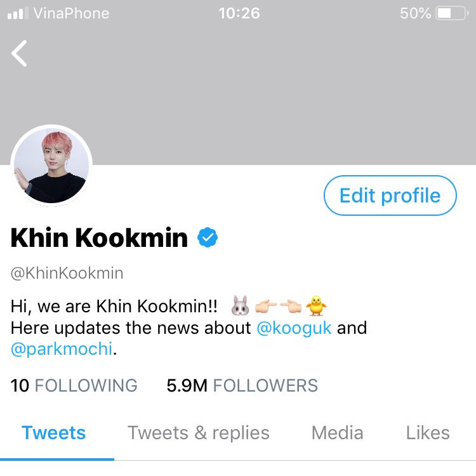Tap the @KhinKookmin username handle
Image resolution: width=476 pixels, height=476 pixels.
coord(67,273)
